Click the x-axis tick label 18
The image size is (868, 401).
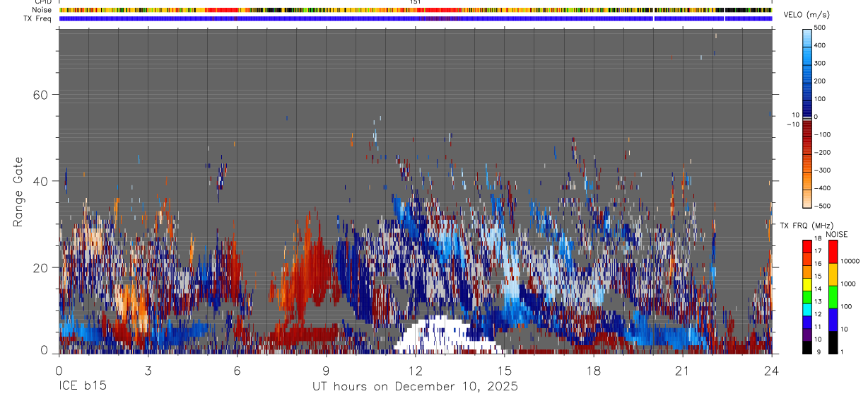(x=593, y=370)
